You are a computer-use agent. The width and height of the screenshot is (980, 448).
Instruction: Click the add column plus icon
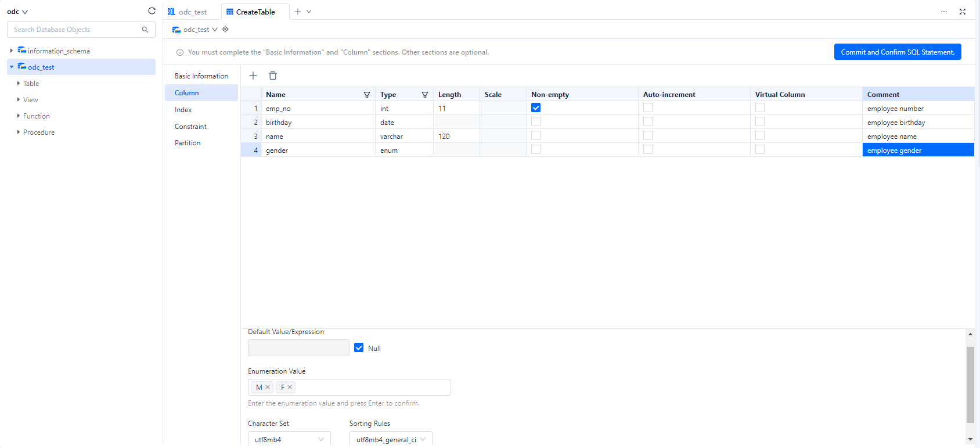pos(253,76)
